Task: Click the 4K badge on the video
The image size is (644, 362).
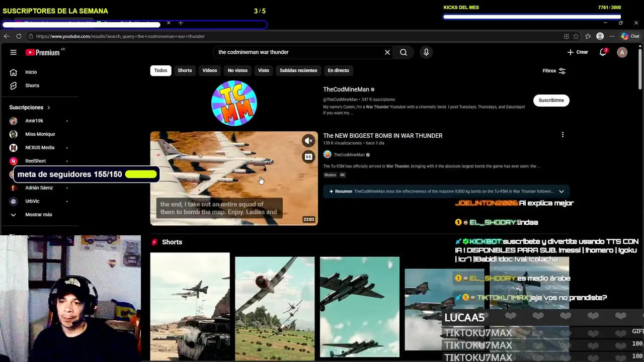Action: point(342,175)
